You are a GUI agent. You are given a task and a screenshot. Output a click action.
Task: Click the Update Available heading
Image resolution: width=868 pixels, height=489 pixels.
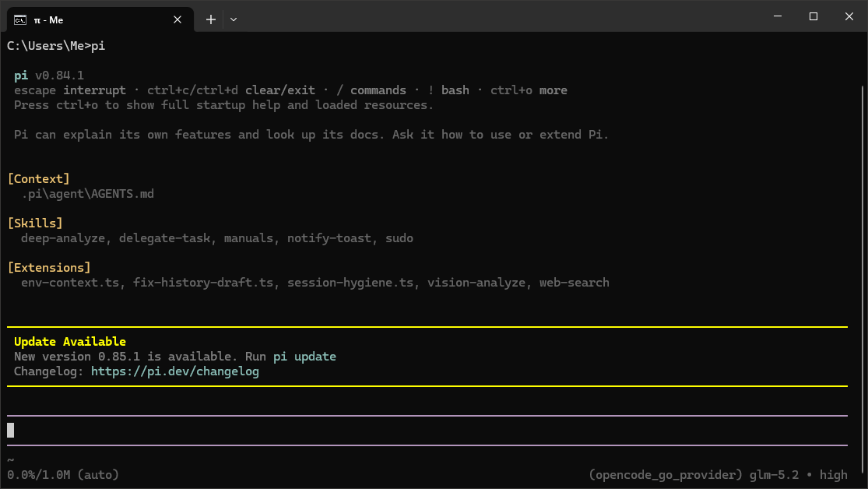coord(70,342)
